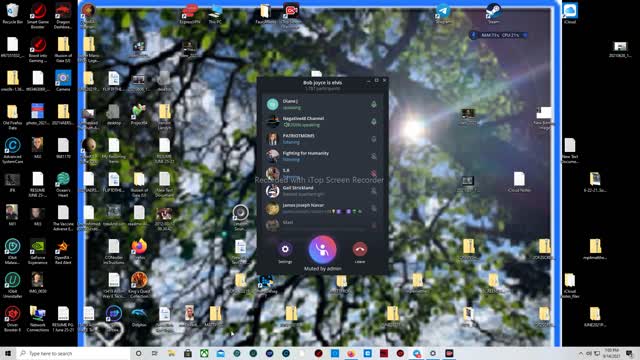Select the Driver Booster 8 desktop icon
Screen dimensions: 640x360
point(12,319)
